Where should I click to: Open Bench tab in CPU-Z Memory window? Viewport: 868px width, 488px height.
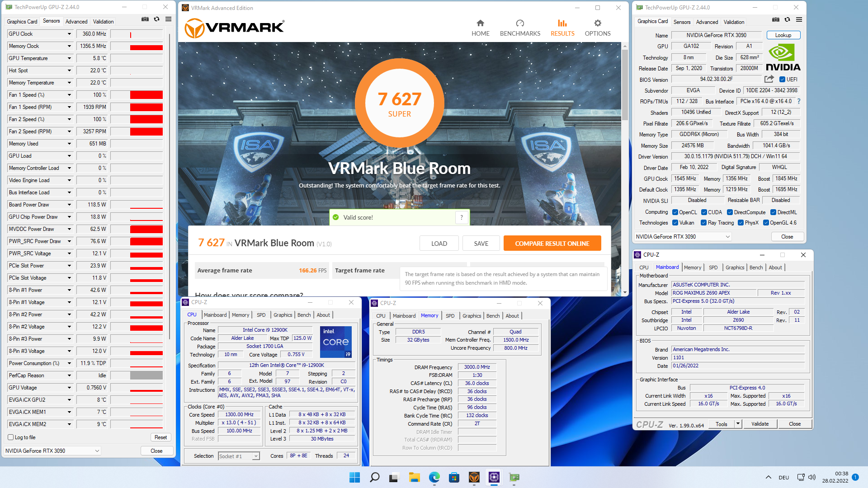[493, 316]
